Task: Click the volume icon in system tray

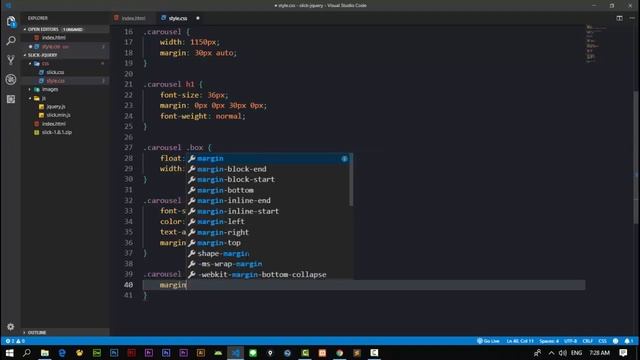Action: [563, 353]
